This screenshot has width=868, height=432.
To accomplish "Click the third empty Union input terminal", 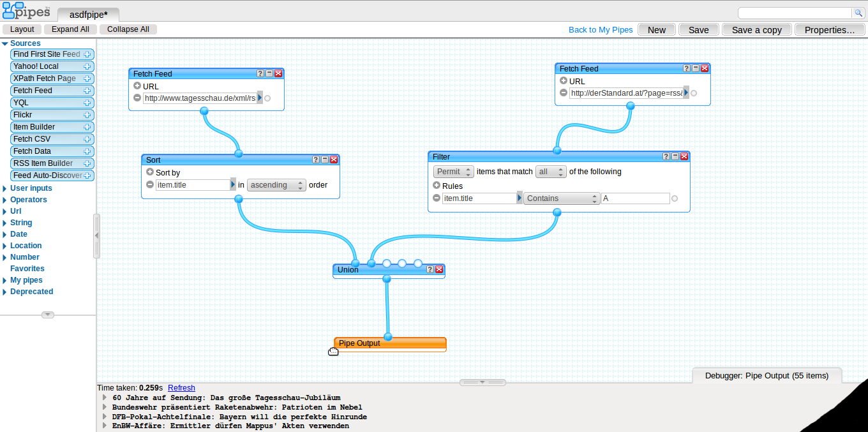I will point(418,263).
